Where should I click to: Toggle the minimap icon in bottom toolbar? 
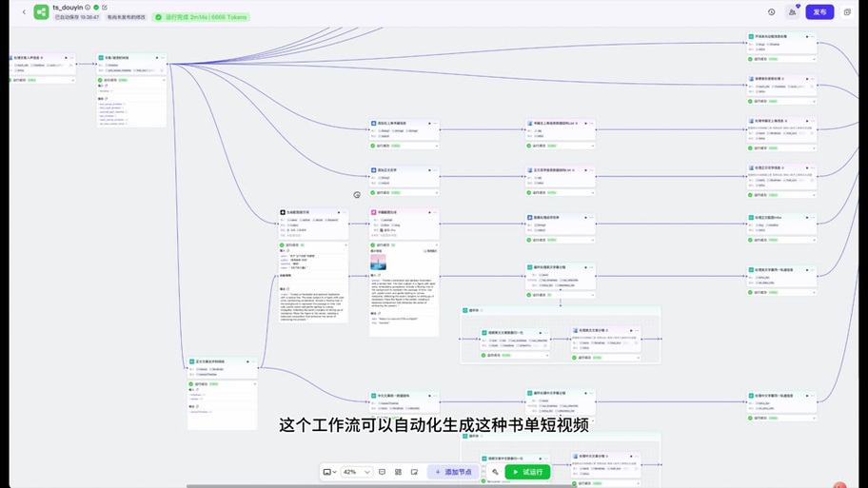pyautogui.click(x=414, y=472)
